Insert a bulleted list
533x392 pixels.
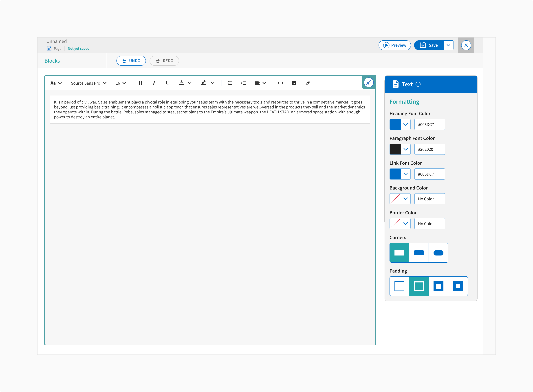pyautogui.click(x=230, y=83)
